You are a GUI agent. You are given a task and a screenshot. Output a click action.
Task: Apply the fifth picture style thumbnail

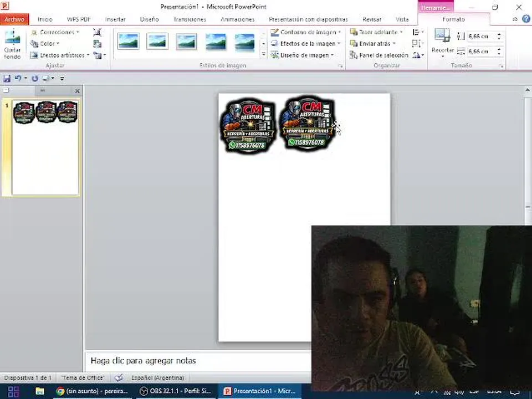tap(244, 42)
